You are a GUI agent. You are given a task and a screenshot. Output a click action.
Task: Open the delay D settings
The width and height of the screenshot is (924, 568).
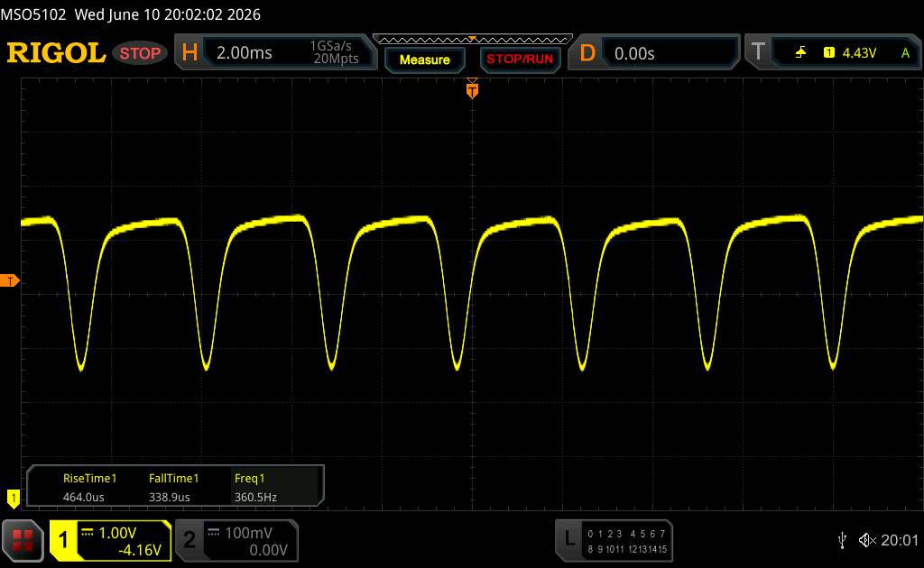point(587,53)
